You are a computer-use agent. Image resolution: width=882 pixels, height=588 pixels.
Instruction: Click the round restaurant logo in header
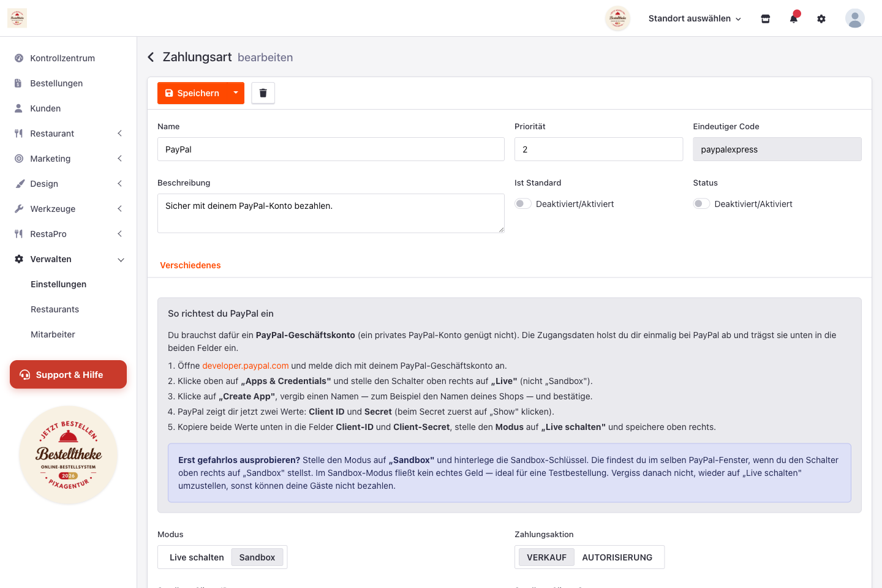(x=617, y=18)
